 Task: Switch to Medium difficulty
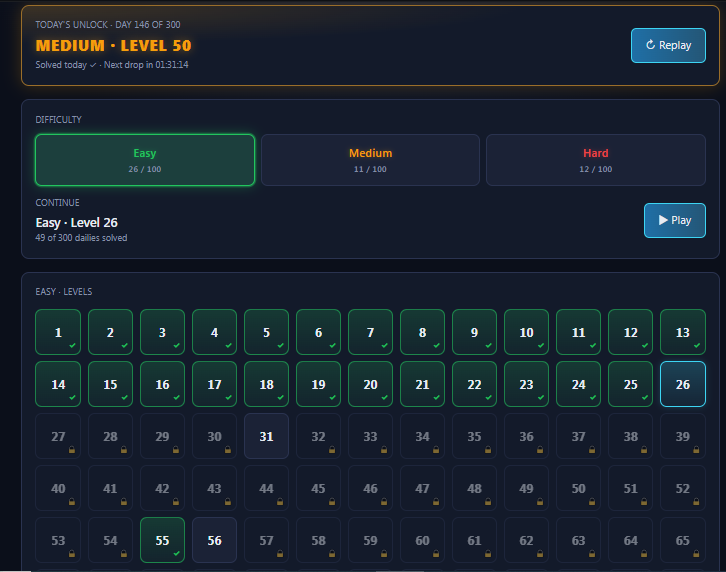[370, 160]
